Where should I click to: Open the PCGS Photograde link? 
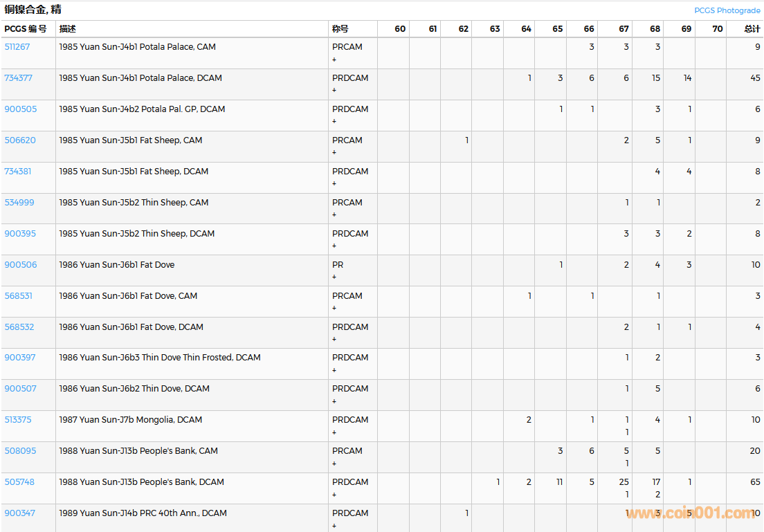click(727, 10)
